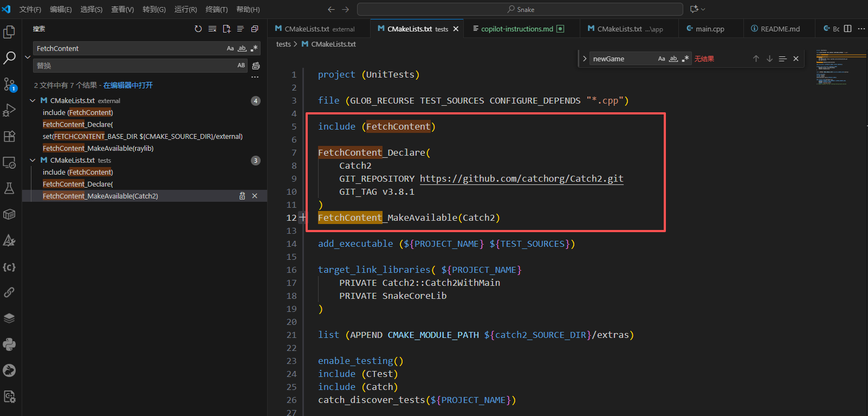Open Copilot chat dropdown arrow
The height and width of the screenshot is (416, 868).
click(703, 9)
